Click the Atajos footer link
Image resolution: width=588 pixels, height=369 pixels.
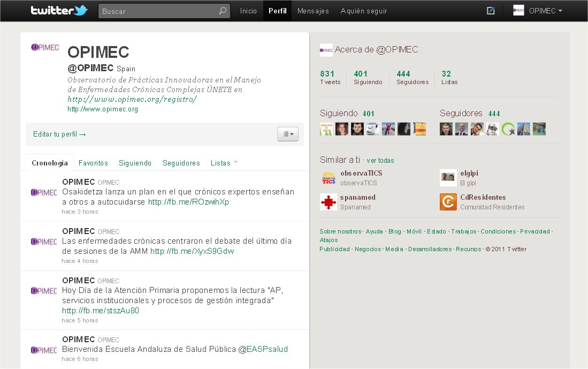[x=329, y=240]
